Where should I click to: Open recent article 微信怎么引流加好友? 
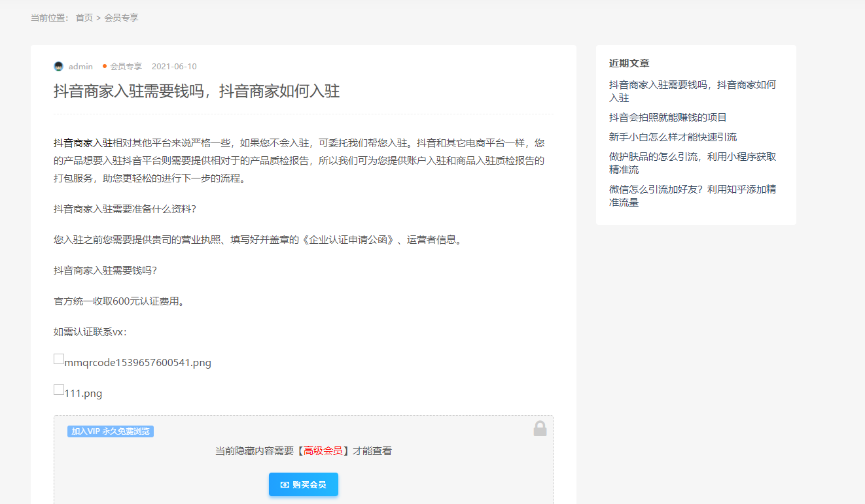[x=692, y=195]
